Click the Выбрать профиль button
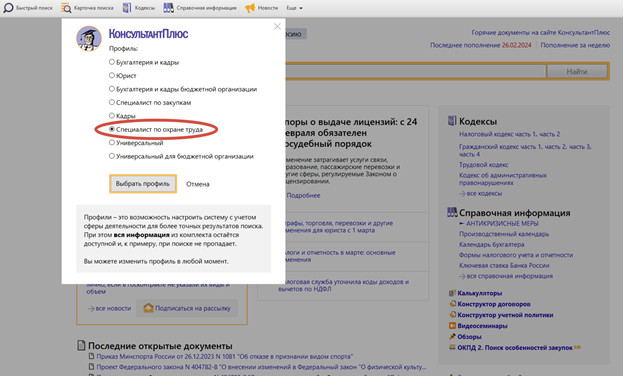The width and height of the screenshot is (624, 377). pyautogui.click(x=143, y=184)
